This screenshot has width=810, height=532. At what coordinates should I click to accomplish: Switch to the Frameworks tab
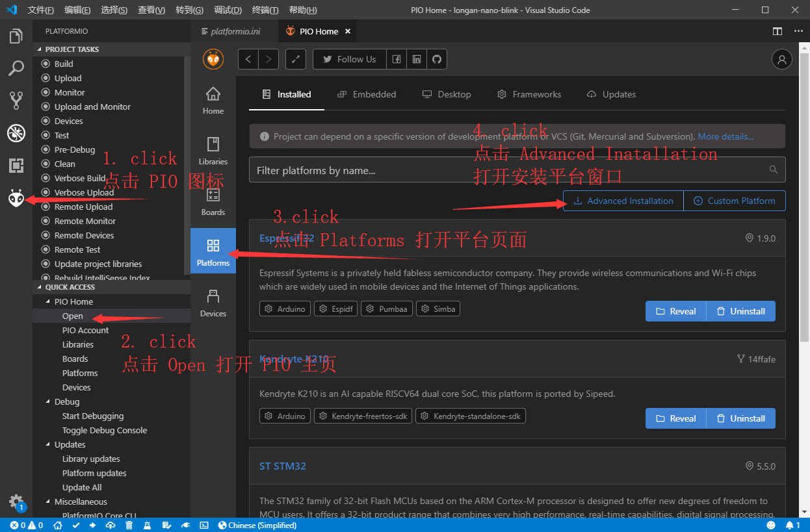coord(529,94)
